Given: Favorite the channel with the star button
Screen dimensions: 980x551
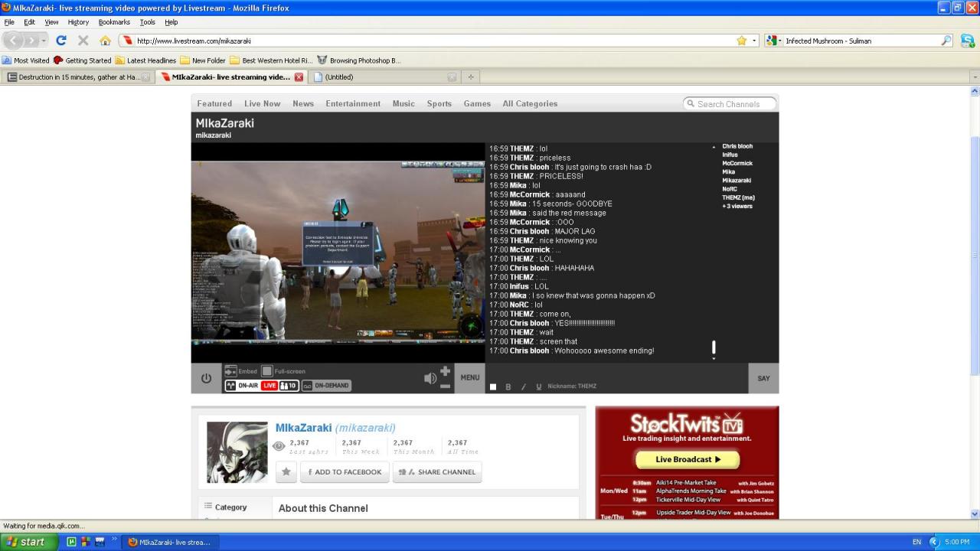Looking at the screenshot, I should click(286, 472).
